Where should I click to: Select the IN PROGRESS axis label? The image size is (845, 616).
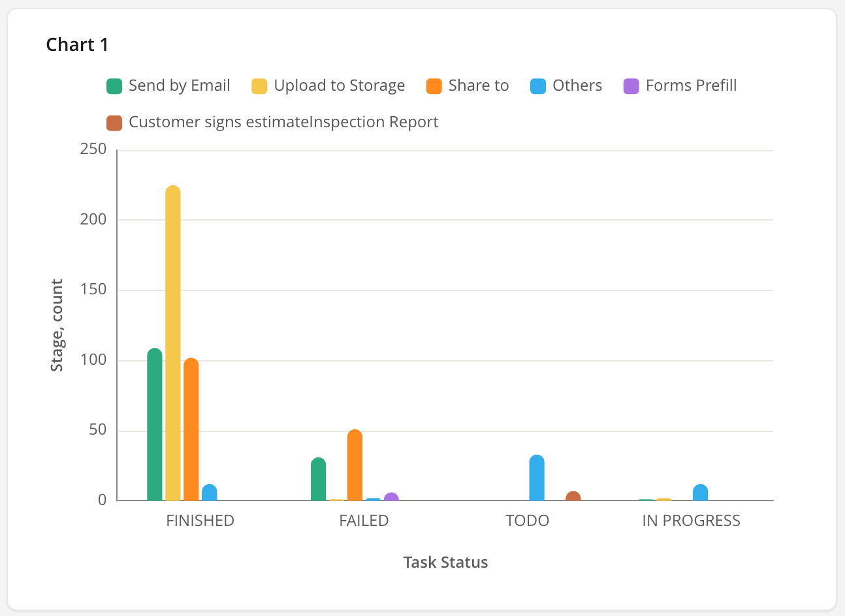691,521
